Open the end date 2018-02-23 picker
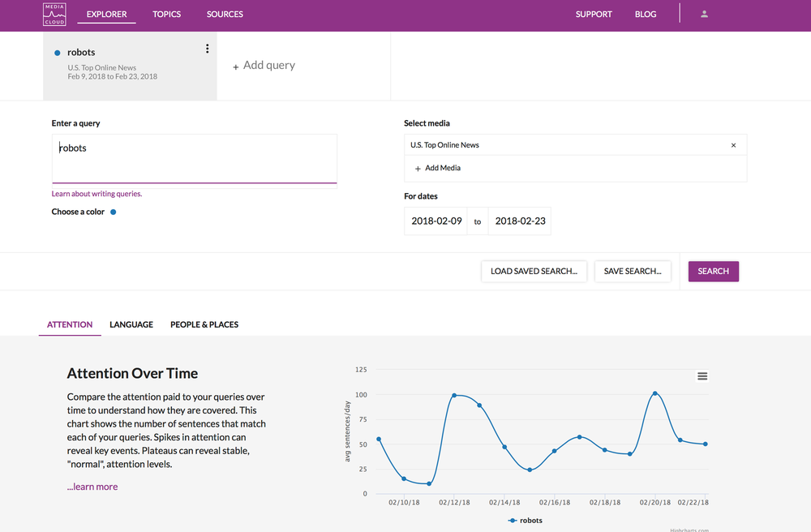 tap(520, 221)
